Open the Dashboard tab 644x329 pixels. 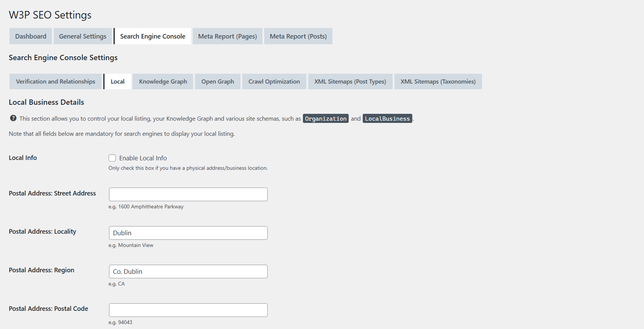pyautogui.click(x=31, y=36)
